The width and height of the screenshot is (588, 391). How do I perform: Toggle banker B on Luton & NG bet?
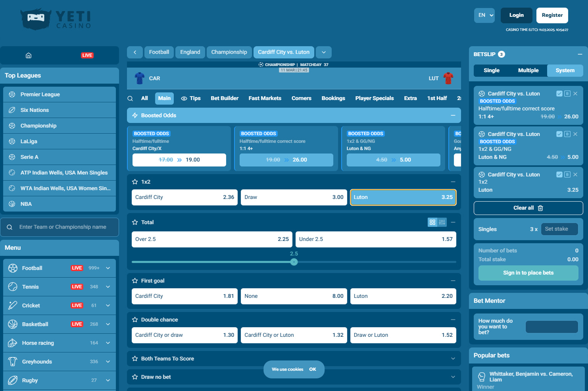[x=567, y=134]
